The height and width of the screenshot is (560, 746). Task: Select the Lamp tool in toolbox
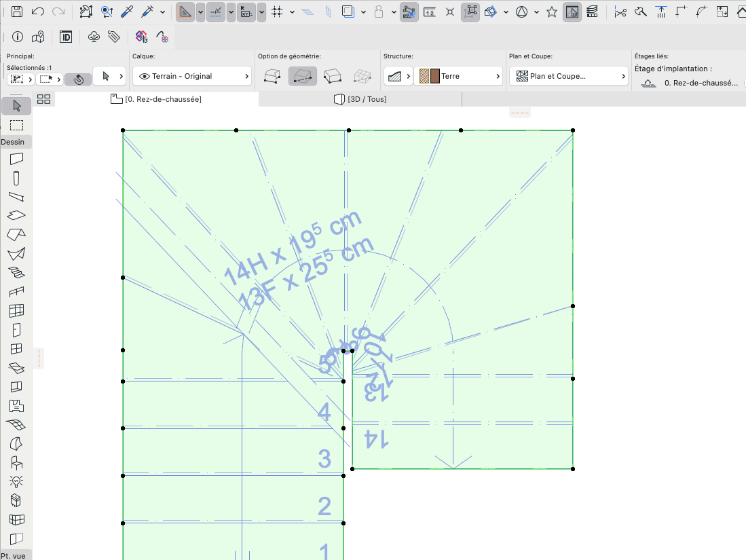17,481
